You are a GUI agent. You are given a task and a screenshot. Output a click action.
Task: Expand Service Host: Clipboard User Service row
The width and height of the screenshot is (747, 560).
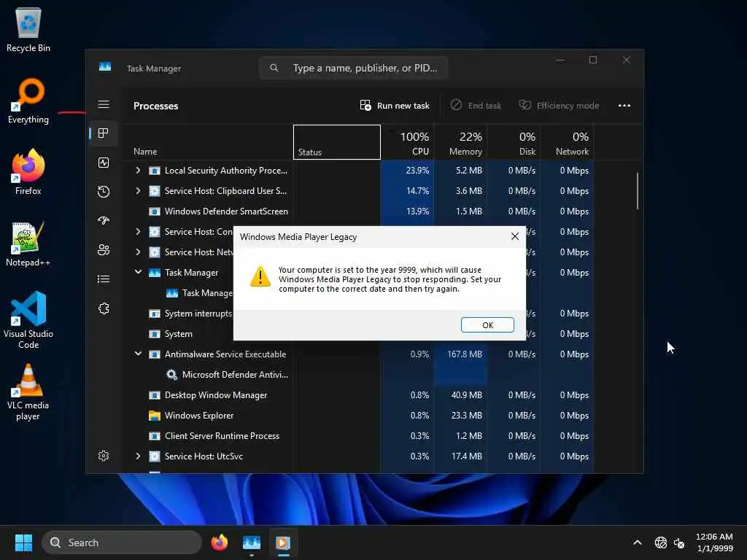(138, 190)
